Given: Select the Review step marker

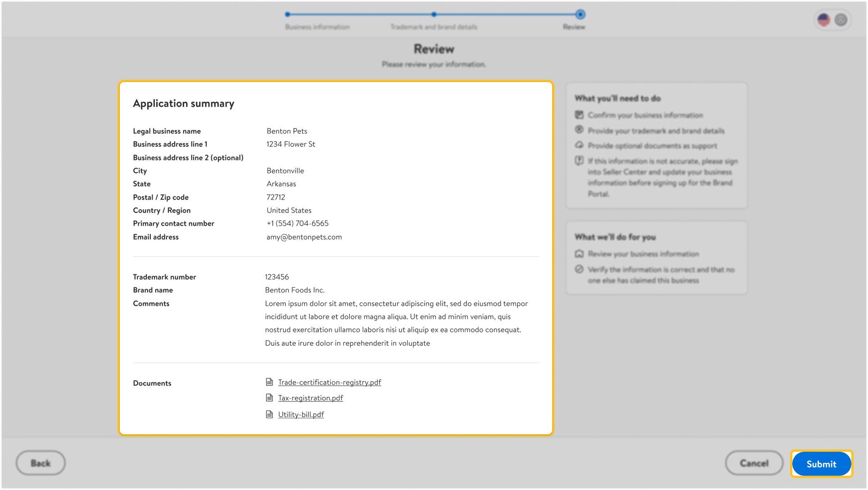Looking at the screenshot, I should [x=580, y=14].
